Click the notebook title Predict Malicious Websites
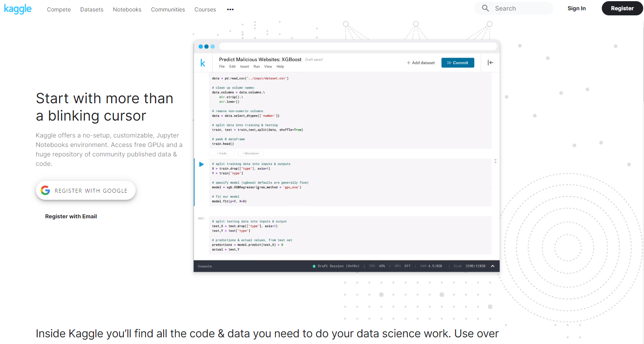This screenshot has width=644, height=344. pos(260,60)
